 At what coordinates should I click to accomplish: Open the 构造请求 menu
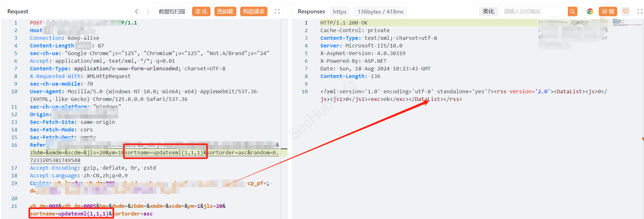pos(254,11)
